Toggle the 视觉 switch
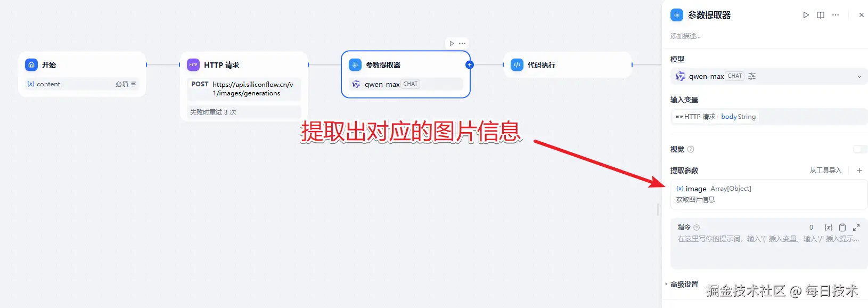This screenshot has width=868, height=308. (x=859, y=149)
